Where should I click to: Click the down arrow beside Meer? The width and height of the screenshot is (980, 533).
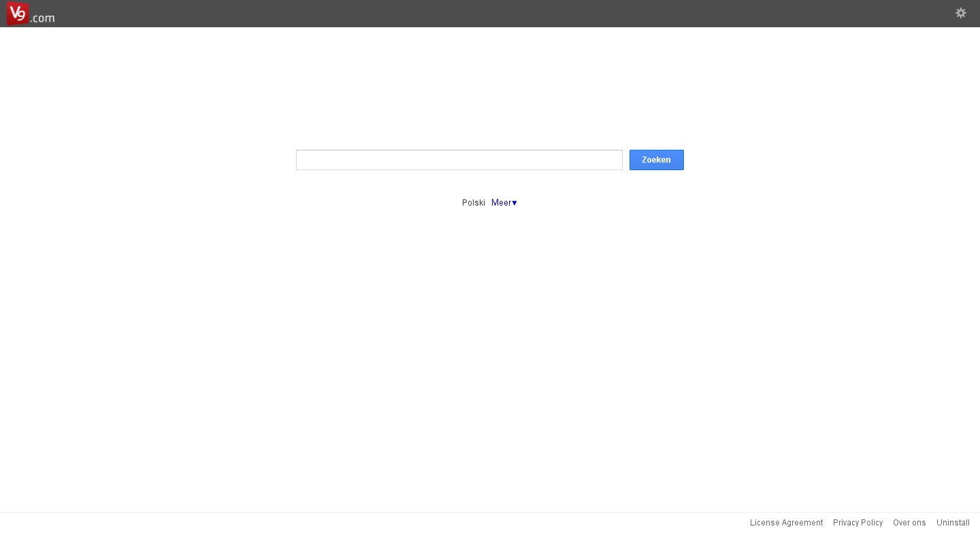point(514,203)
